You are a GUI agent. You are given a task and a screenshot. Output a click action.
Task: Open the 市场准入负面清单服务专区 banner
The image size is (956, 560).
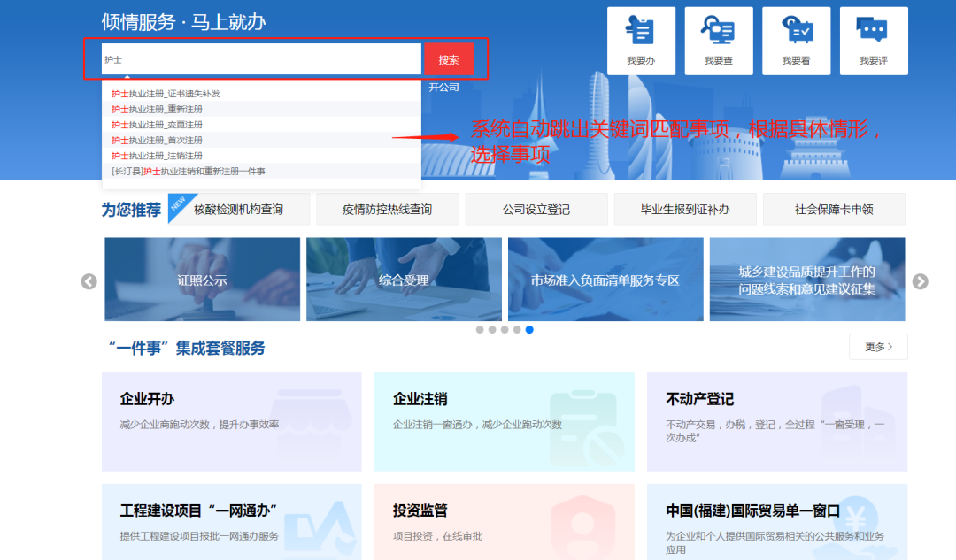point(605,279)
